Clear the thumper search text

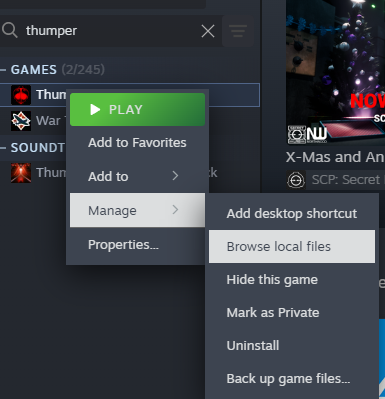[208, 31]
